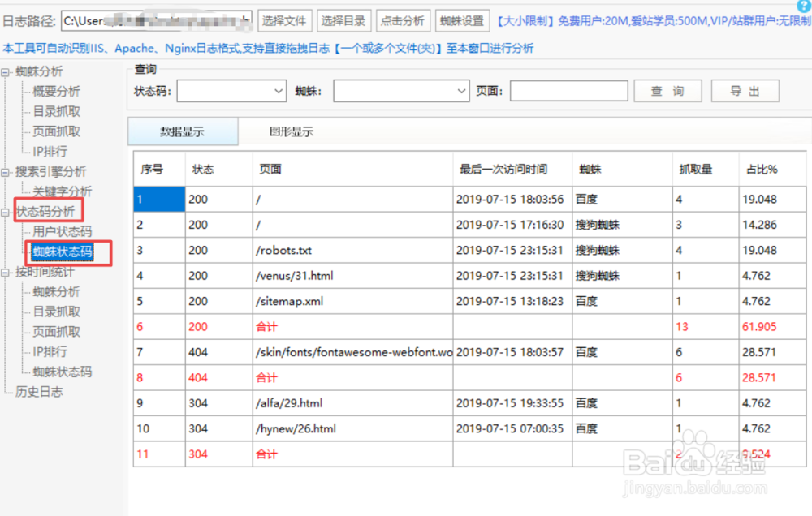Click the 导出 export button
This screenshot has height=516, width=812.
click(745, 91)
